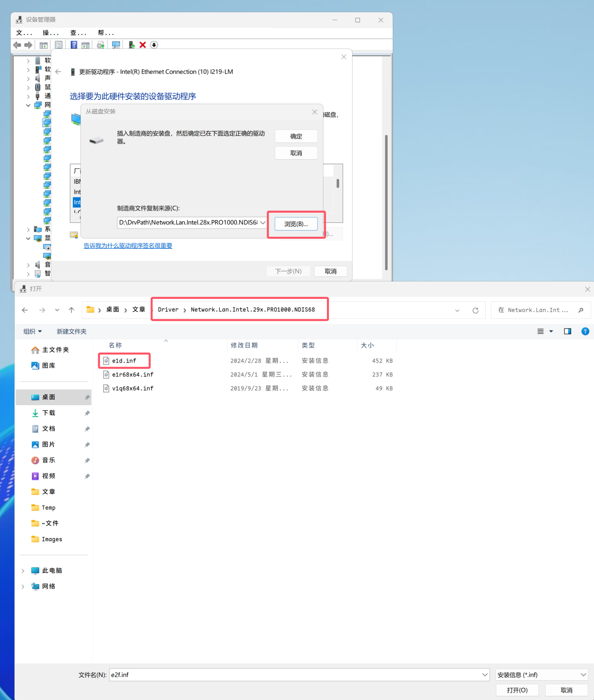The height and width of the screenshot is (700, 594).
Task: Click 取消 in the update driver wizard
Action: point(330,271)
